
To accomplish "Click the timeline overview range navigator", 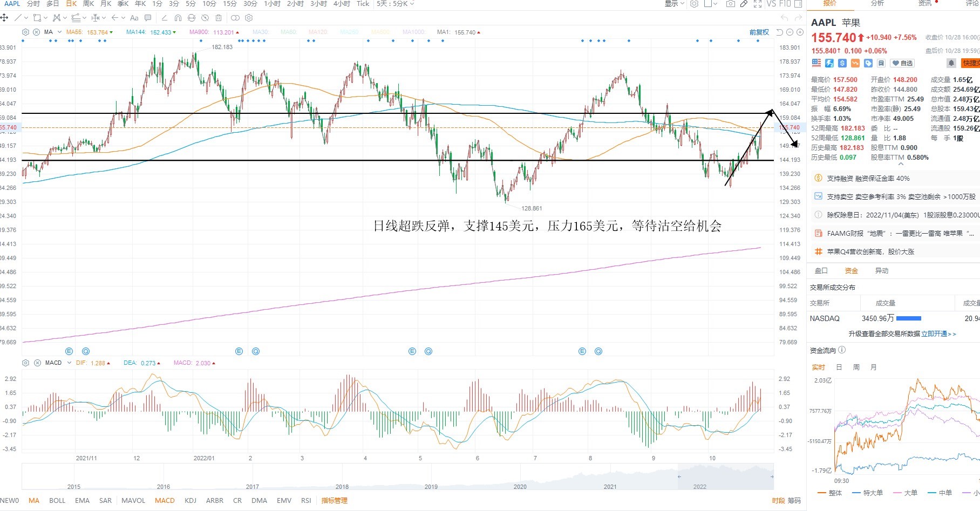I will pyautogui.click(x=398, y=477).
